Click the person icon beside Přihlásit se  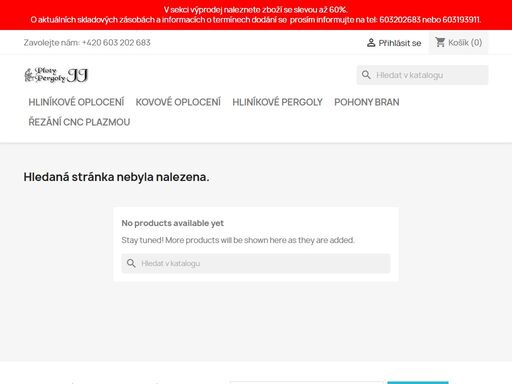(x=371, y=43)
